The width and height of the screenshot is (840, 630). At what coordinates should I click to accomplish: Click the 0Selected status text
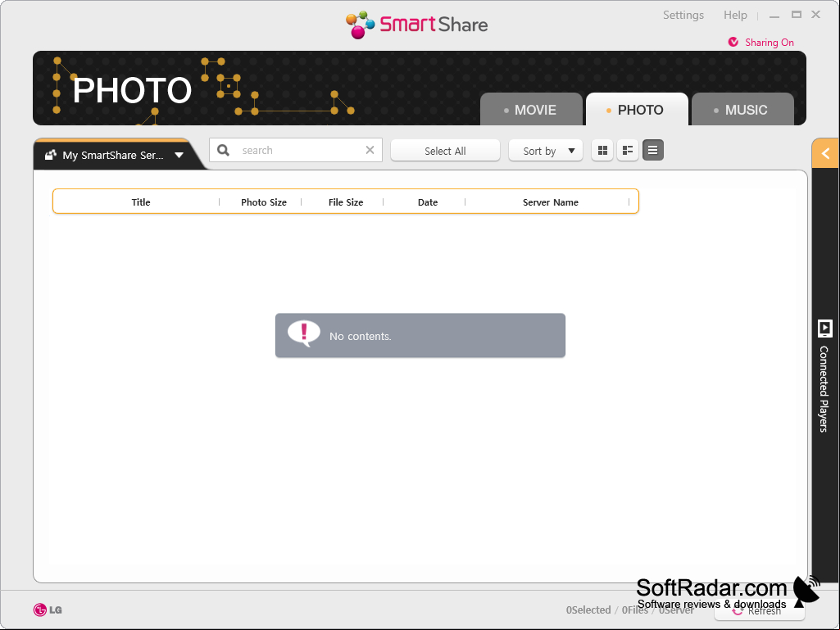(588, 610)
